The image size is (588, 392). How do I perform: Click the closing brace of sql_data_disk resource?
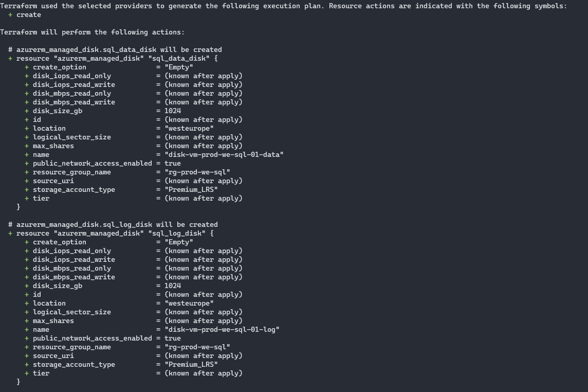[19, 207]
